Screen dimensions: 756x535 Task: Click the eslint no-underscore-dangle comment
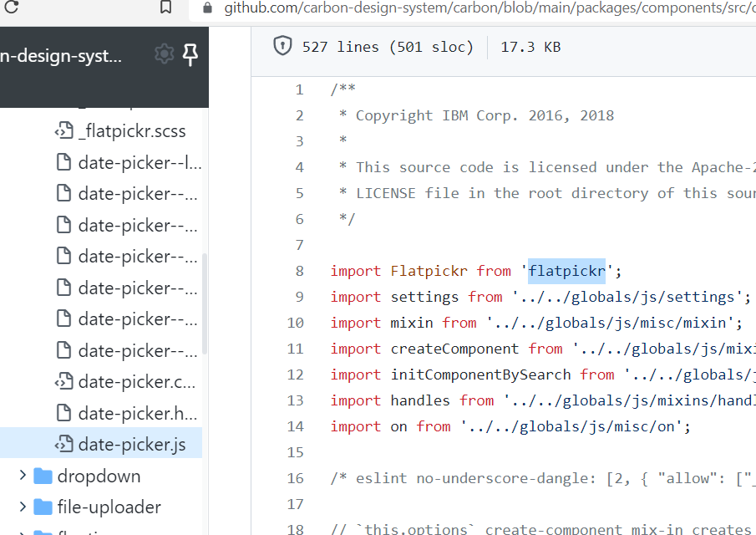(543, 478)
